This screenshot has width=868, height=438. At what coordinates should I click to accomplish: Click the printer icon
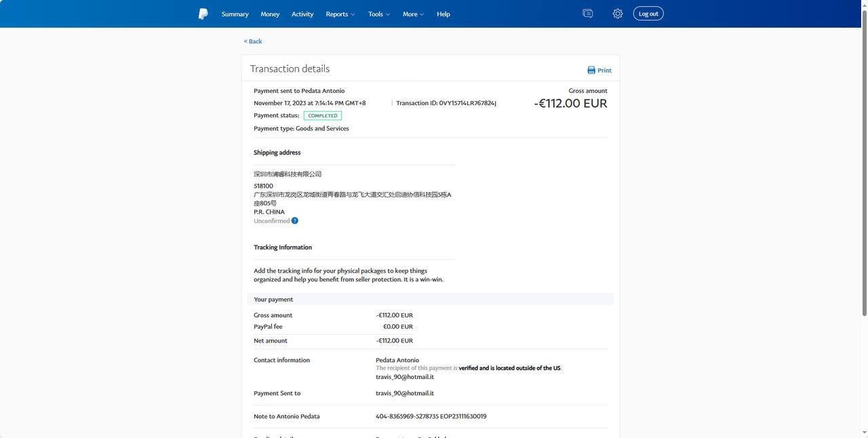591,71
